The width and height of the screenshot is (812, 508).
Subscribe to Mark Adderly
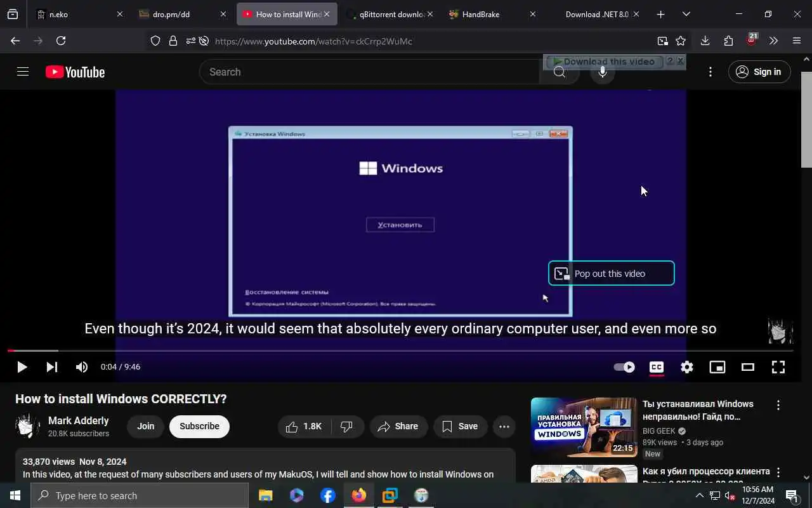(x=199, y=426)
